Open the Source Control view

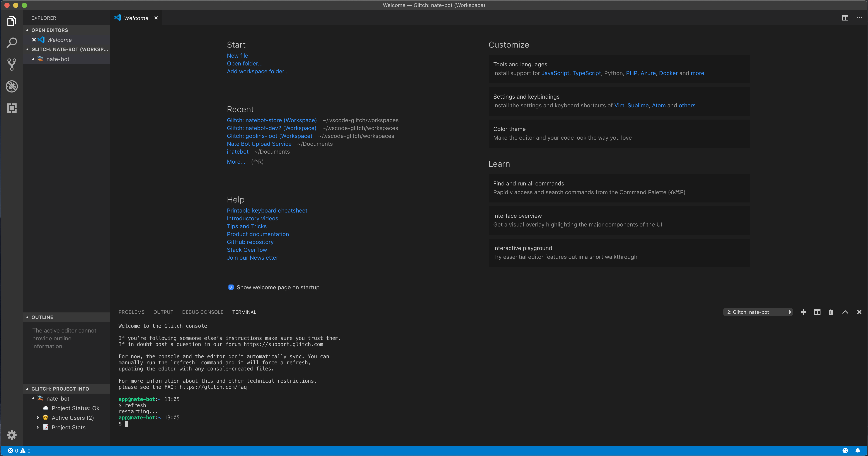[12, 64]
